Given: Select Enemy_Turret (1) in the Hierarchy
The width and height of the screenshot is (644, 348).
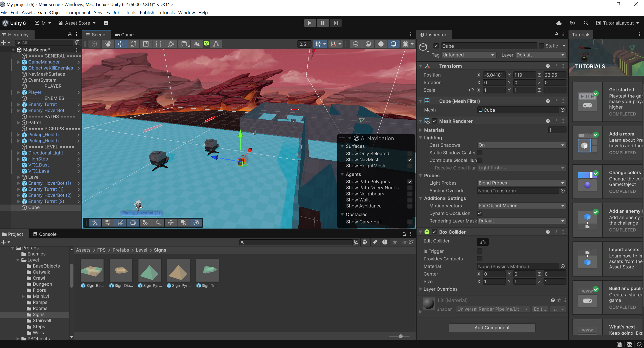Looking at the screenshot, I should (x=46, y=189).
